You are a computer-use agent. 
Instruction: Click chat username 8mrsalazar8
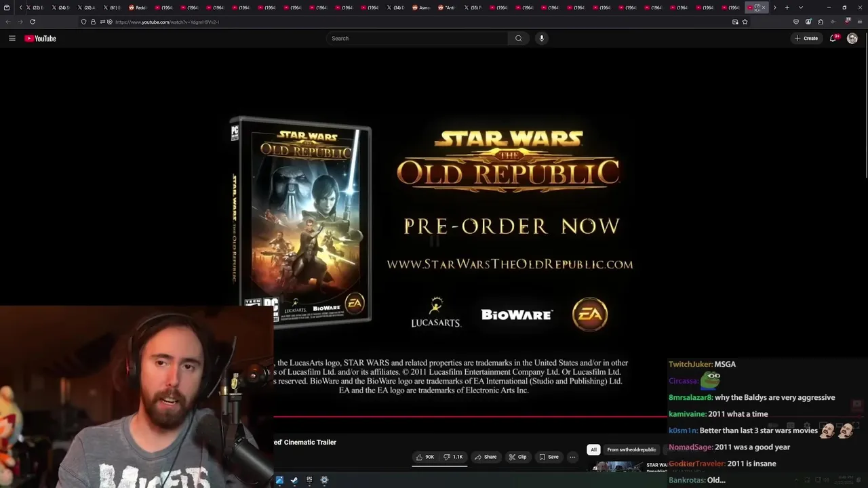point(690,398)
